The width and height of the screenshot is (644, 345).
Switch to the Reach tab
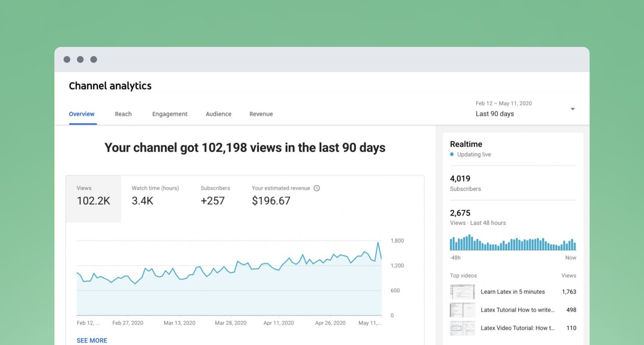[123, 114]
